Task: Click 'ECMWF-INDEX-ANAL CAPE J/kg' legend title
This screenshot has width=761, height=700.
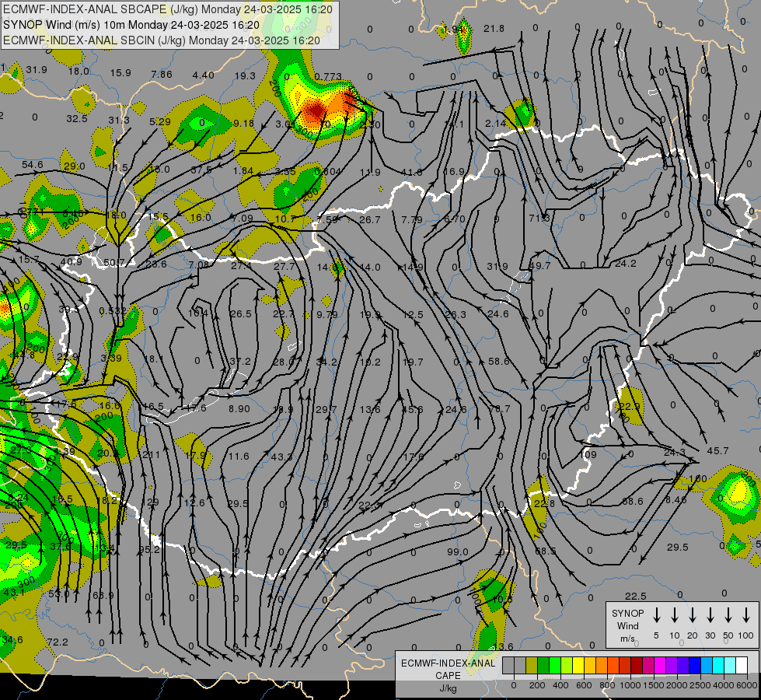Action: (448, 675)
